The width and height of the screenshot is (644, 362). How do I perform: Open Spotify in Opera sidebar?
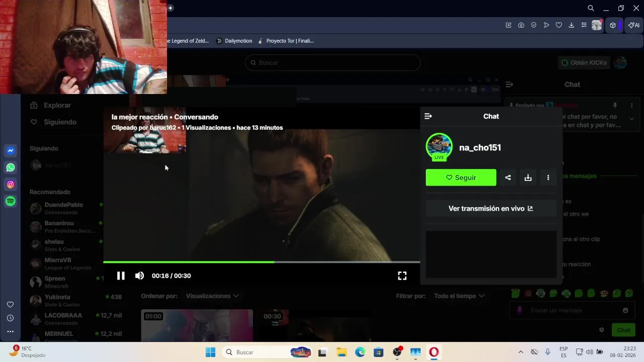click(x=11, y=201)
